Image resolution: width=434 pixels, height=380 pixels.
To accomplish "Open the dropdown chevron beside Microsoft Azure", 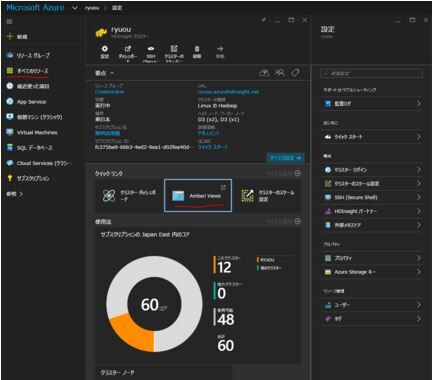I will [x=75, y=8].
